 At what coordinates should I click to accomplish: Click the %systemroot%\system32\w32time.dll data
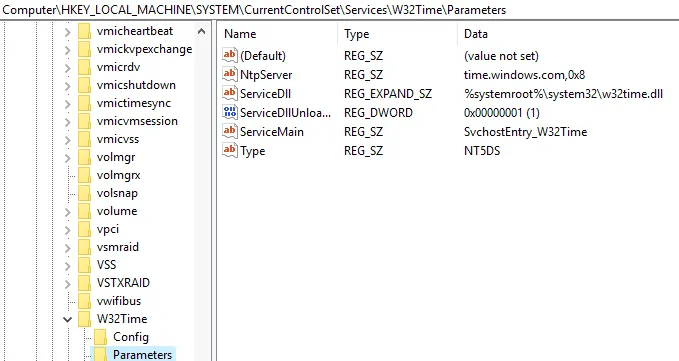(563, 93)
